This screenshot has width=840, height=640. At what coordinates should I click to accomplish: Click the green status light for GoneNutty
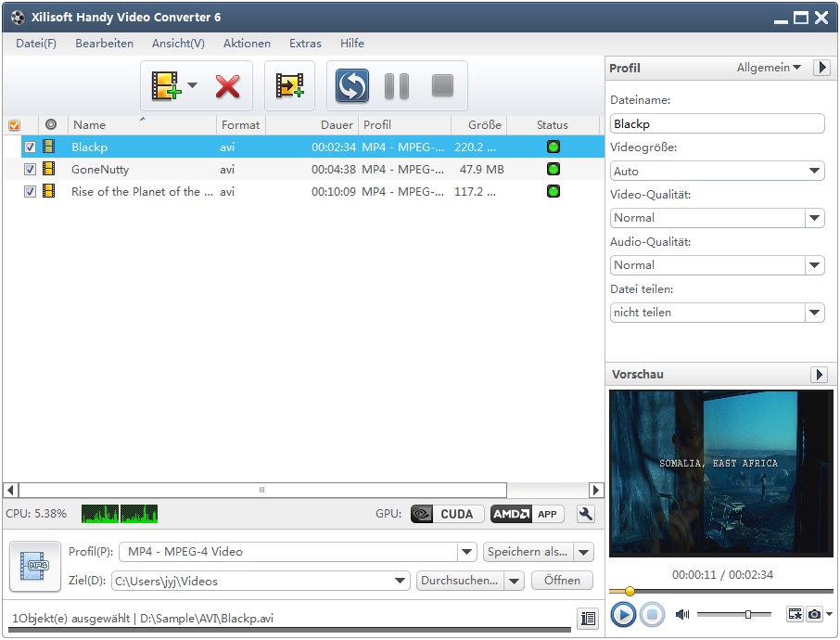point(554,169)
